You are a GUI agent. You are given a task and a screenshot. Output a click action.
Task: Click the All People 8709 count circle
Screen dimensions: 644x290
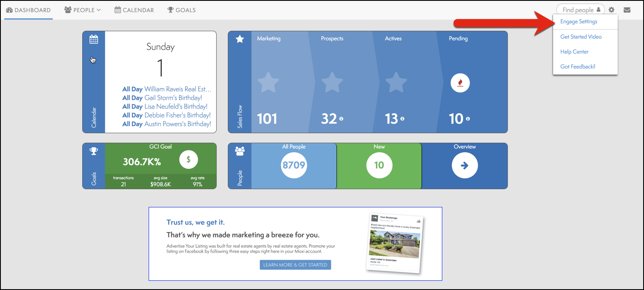294,166
